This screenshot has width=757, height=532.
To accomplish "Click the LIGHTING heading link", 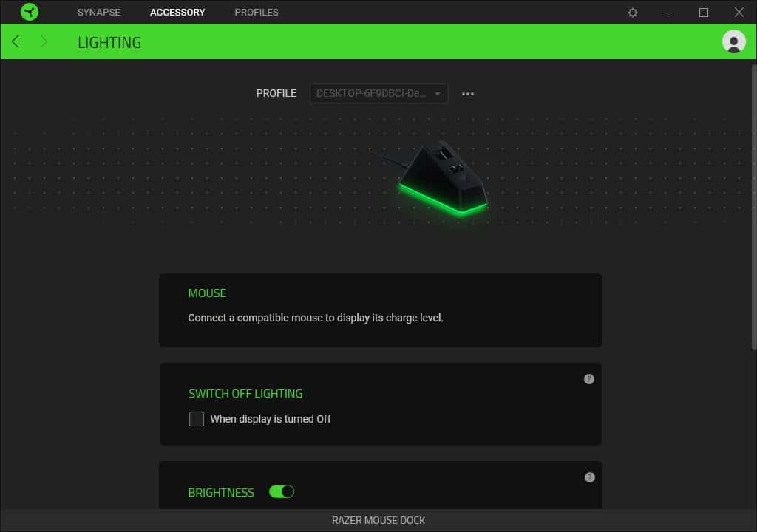I will [109, 42].
